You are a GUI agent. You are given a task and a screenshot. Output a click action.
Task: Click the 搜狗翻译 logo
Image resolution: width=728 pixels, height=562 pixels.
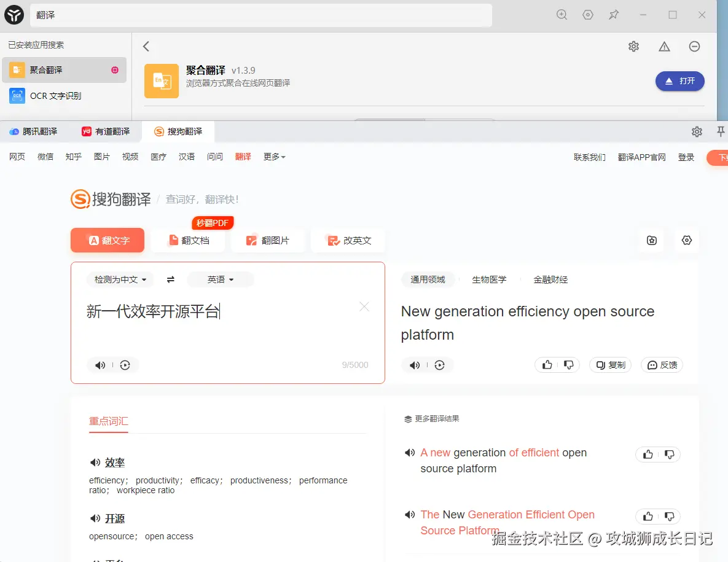pyautogui.click(x=111, y=199)
